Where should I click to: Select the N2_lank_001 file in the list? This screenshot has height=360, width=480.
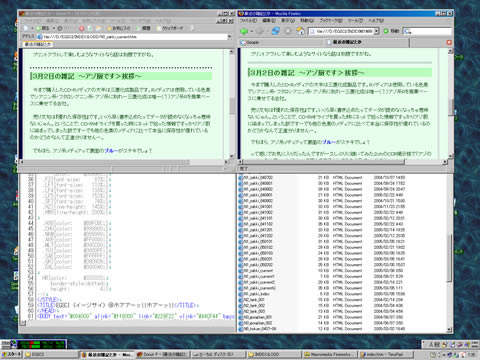255,300
